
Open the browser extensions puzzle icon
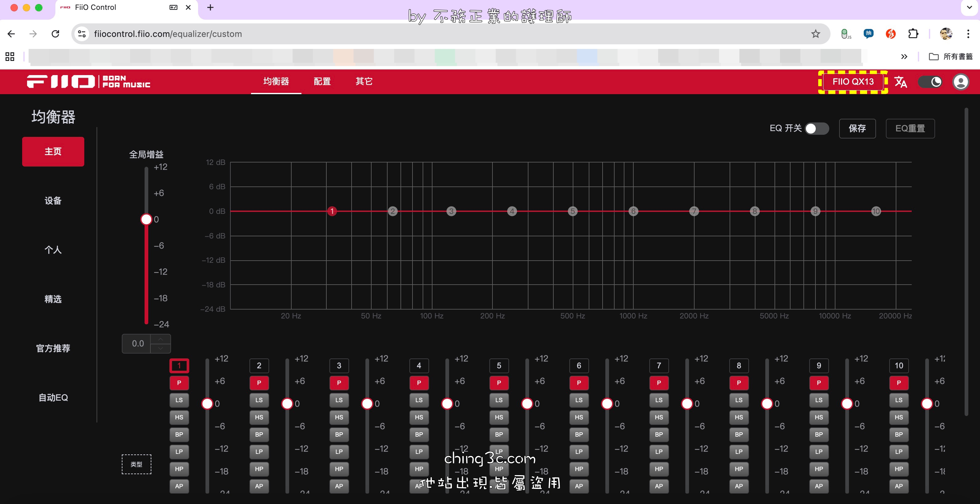[x=913, y=34]
